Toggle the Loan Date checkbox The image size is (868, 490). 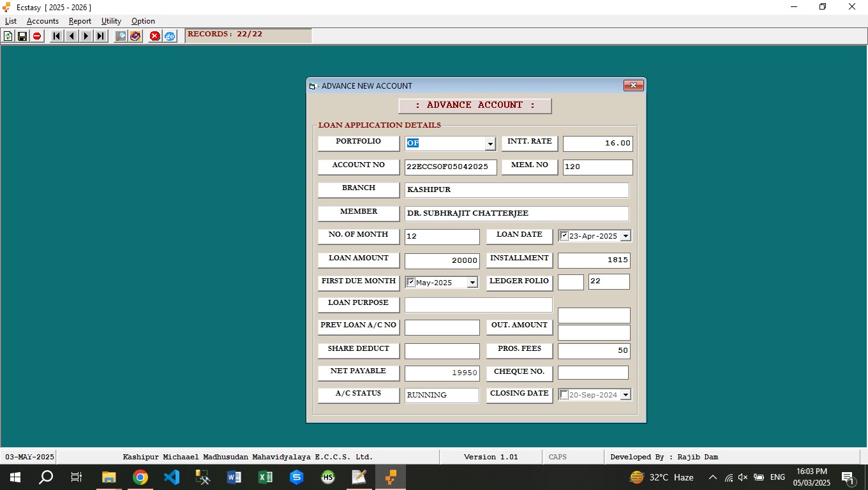pos(564,235)
